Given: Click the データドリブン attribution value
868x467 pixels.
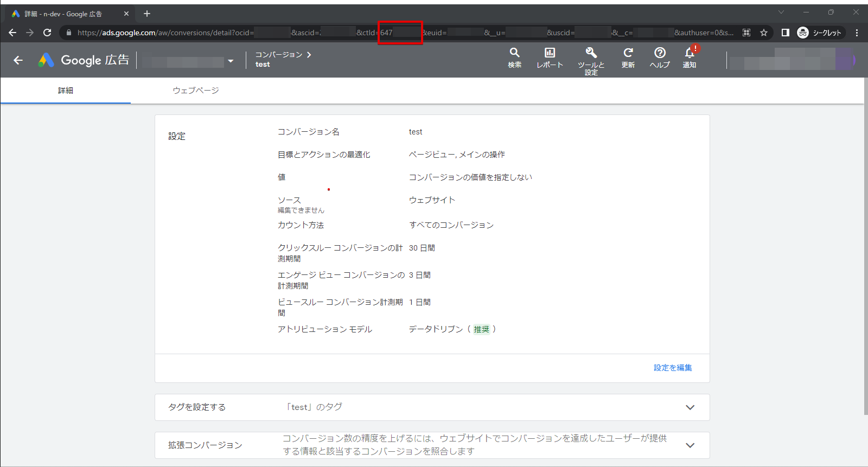Looking at the screenshot, I should point(436,329).
